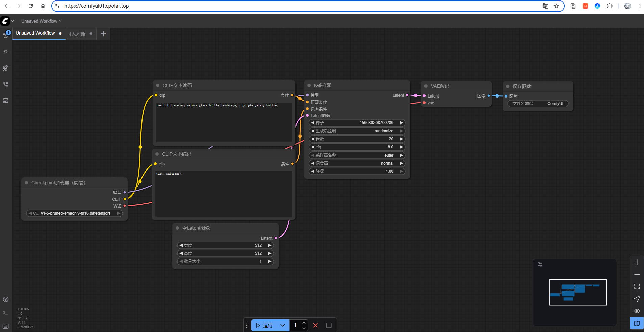644x332 pixels.
Task: Collapse the upper CLIP文本编码 node dot
Action: click(x=158, y=85)
